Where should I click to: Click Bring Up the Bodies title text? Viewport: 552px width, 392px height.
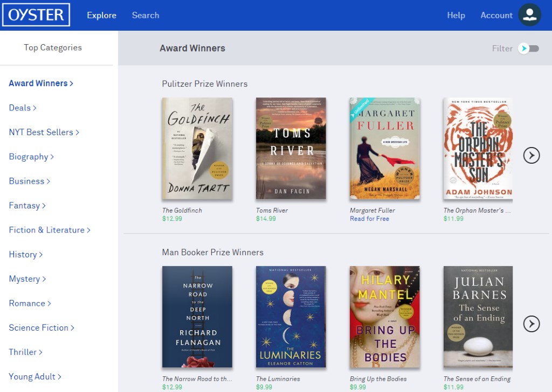click(x=378, y=379)
